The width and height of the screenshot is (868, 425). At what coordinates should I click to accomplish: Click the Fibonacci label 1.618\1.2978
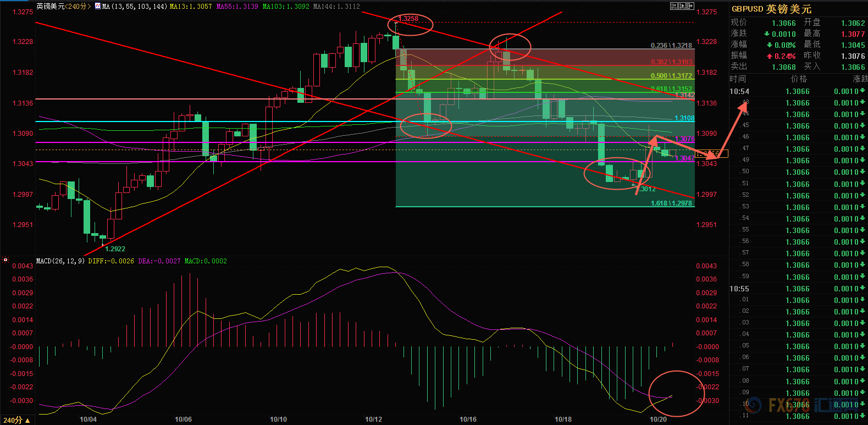pos(671,203)
